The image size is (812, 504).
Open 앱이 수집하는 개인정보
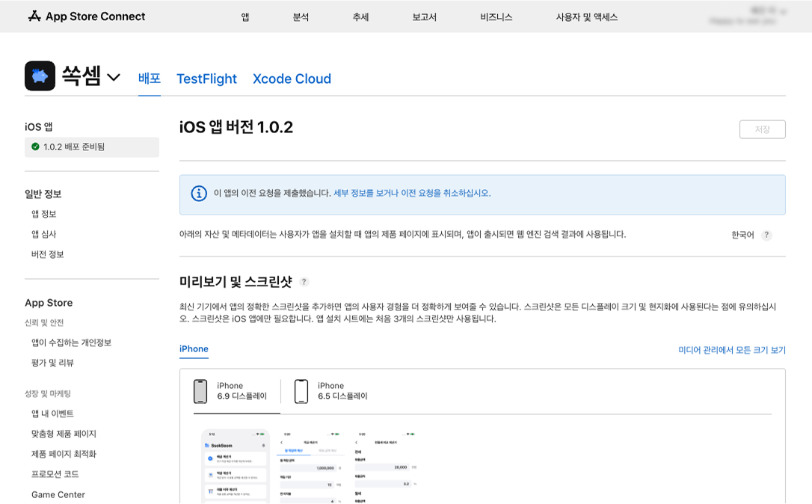(x=72, y=343)
